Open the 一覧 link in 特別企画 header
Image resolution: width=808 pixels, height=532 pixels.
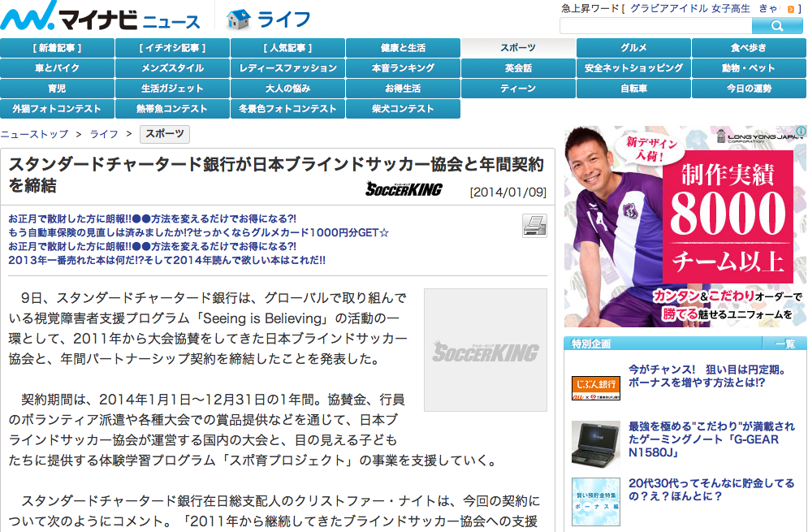786,344
